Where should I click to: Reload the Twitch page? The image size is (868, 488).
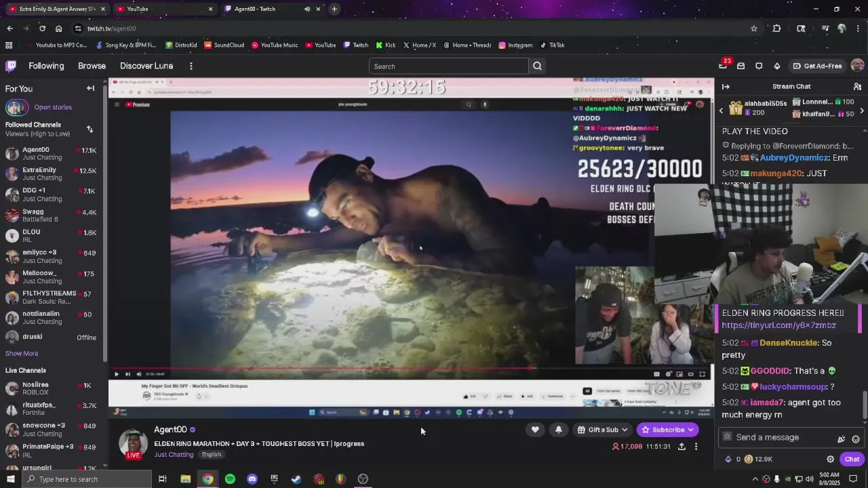tap(42, 28)
